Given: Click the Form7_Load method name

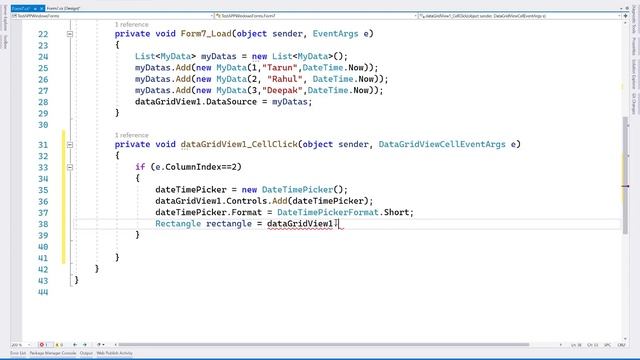Looking at the screenshot, I should pyautogui.click(x=206, y=34).
